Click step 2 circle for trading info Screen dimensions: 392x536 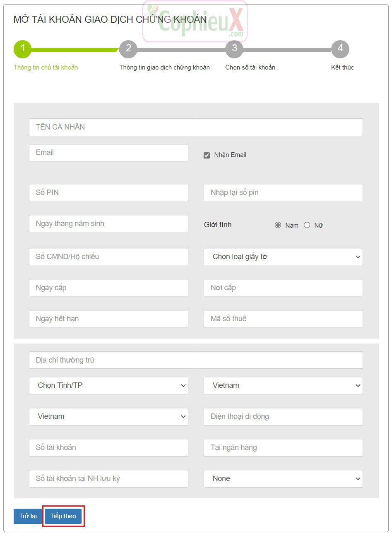pyautogui.click(x=128, y=49)
